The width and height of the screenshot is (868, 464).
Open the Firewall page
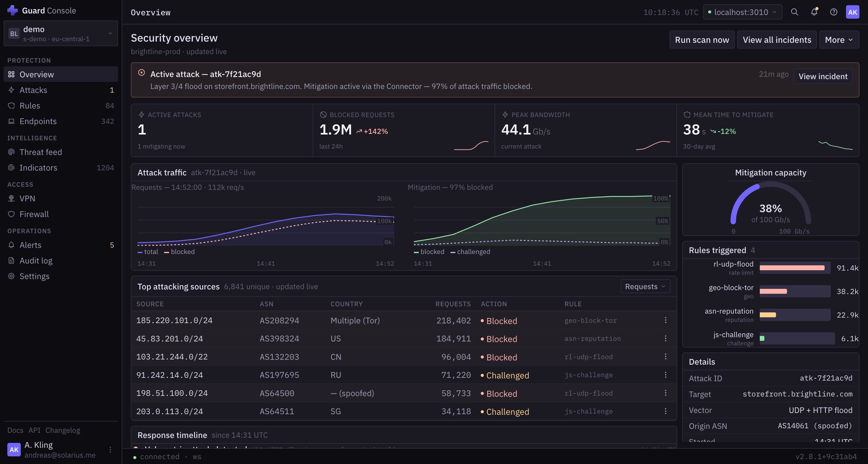point(61,214)
